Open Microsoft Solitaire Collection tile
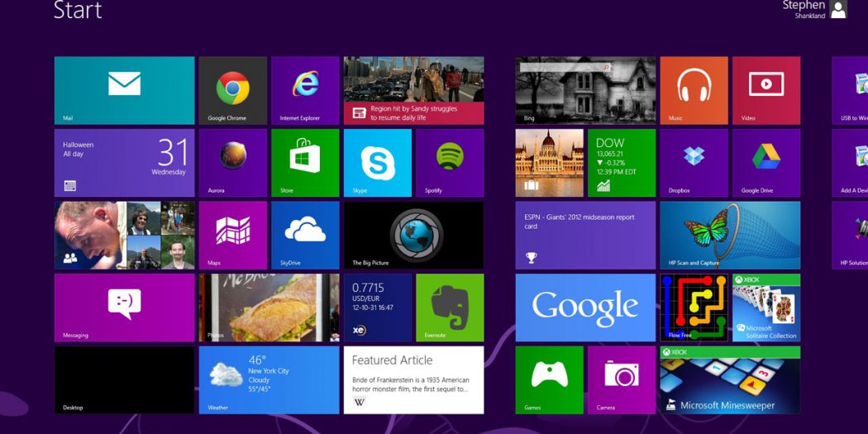 766,308
